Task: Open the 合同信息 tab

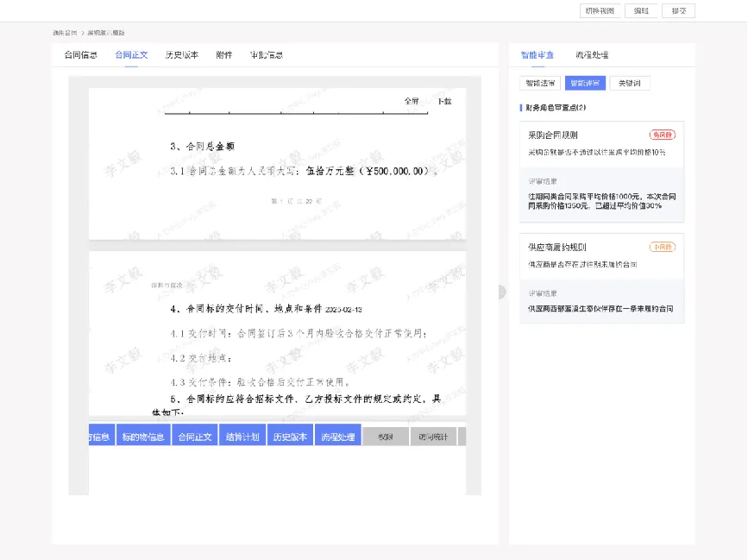Action: point(80,55)
